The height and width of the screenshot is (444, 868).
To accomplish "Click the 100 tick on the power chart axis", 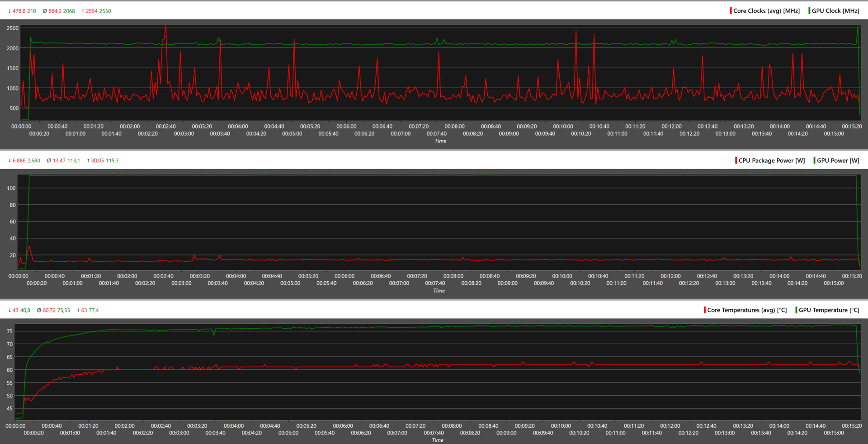I will pyautogui.click(x=11, y=189).
